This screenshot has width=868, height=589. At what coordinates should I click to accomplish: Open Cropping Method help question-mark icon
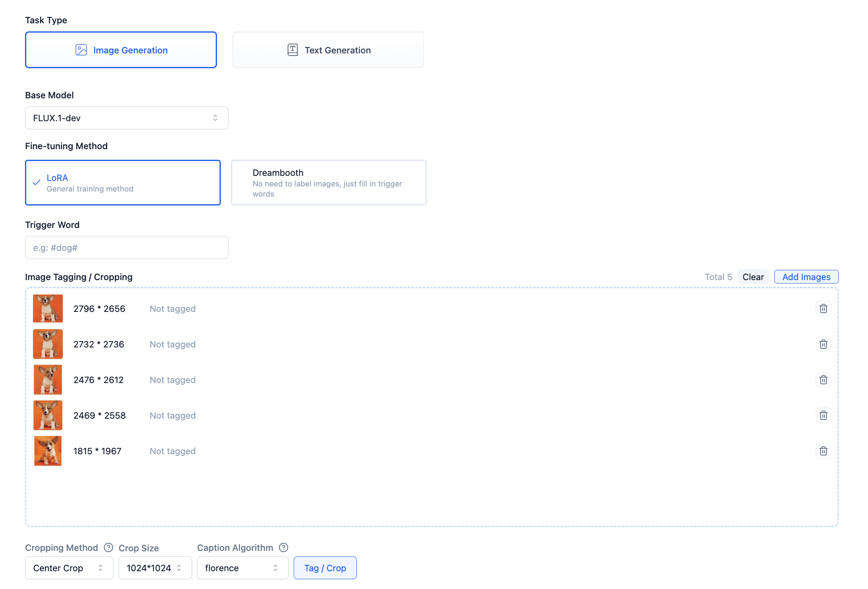pos(108,547)
